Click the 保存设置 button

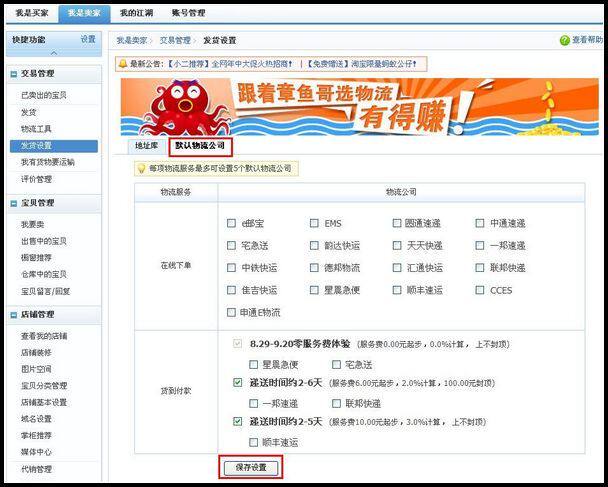251,468
